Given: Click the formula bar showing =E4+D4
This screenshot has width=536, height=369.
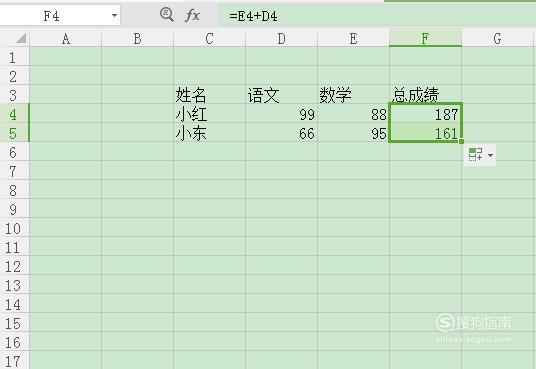Looking at the screenshot, I should [x=377, y=16].
